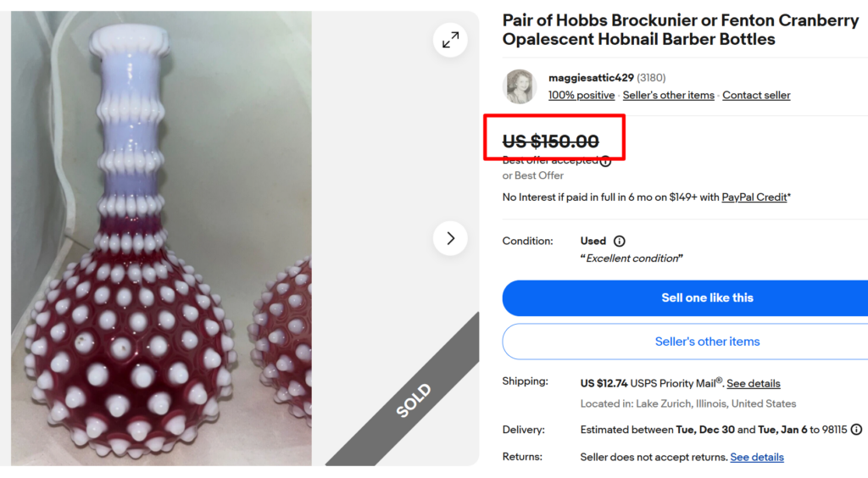Open the 100% positive feedback link
This screenshot has height=478, width=868.
click(x=581, y=96)
